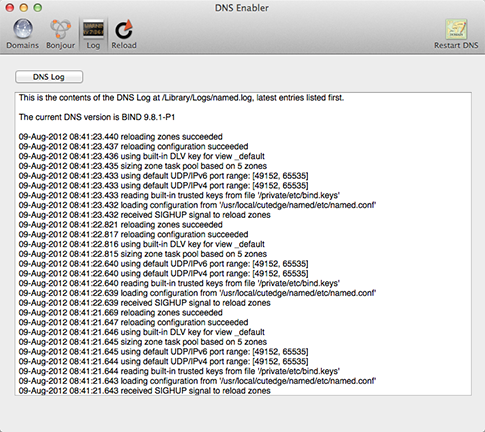Screen dimensions: 485x432
Task: Click the 08:41:21.669 reloading zones entry
Action: pyautogui.click(x=121, y=312)
